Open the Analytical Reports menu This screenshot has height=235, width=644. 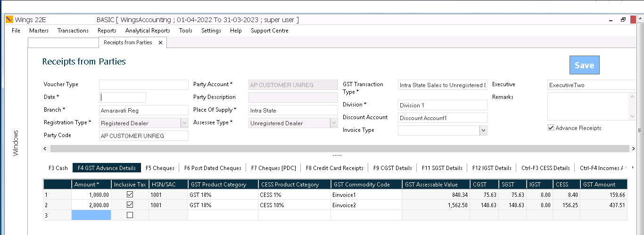click(x=148, y=31)
